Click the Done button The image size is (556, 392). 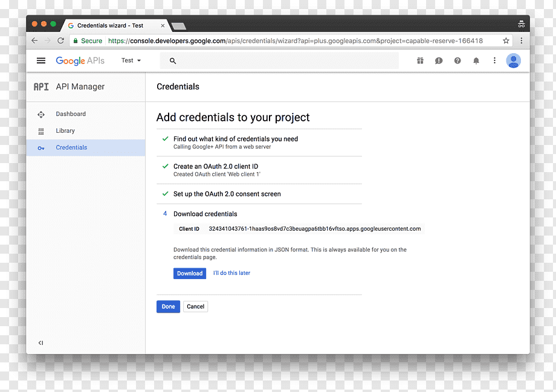(x=168, y=307)
